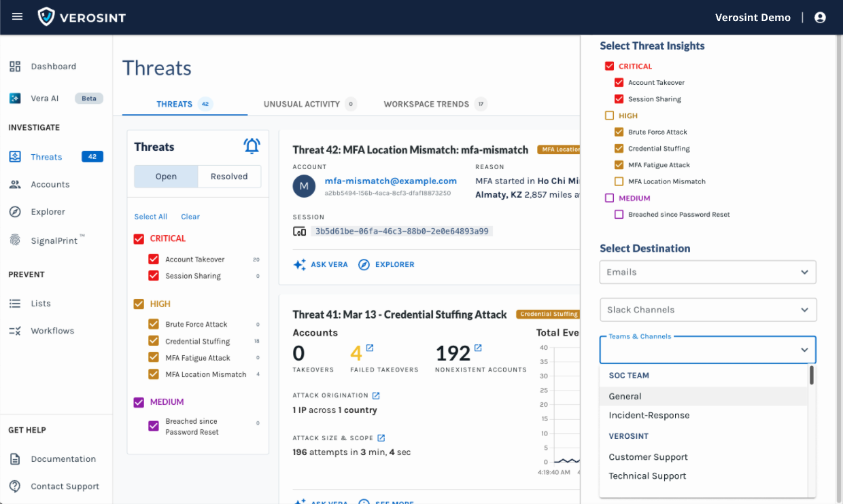The width and height of the screenshot is (843, 504).
Task: Click the Ask Vera sparkle icon in Threat 42
Action: (299, 265)
